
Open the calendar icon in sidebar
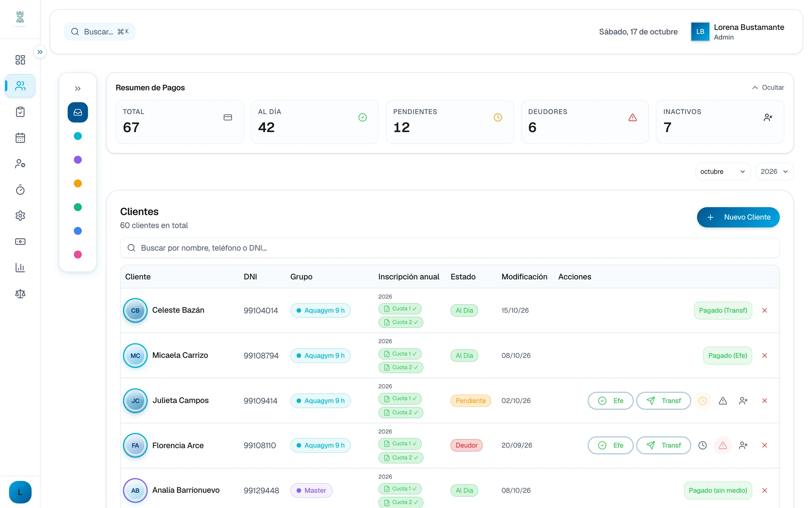(20, 138)
